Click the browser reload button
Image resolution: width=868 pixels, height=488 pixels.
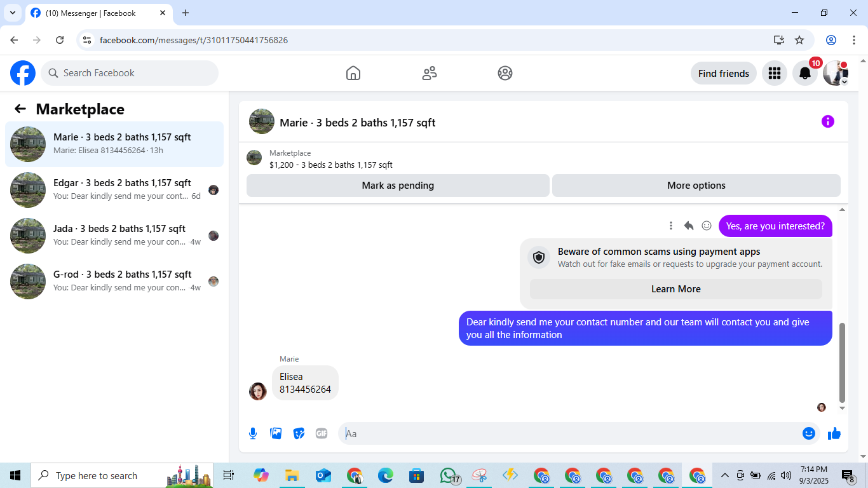pyautogui.click(x=60, y=40)
